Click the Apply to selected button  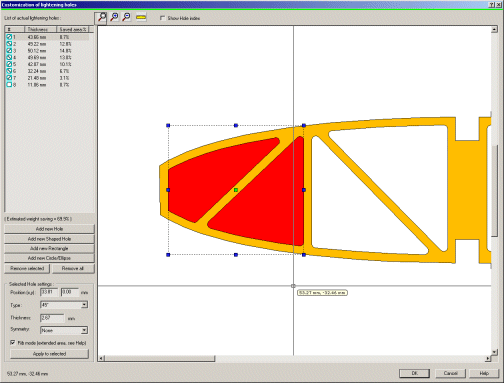(49, 354)
